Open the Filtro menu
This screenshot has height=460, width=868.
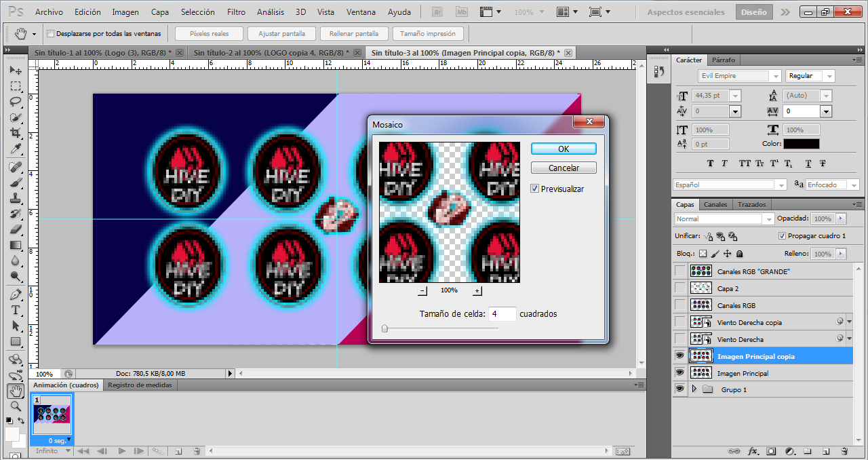click(237, 12)
